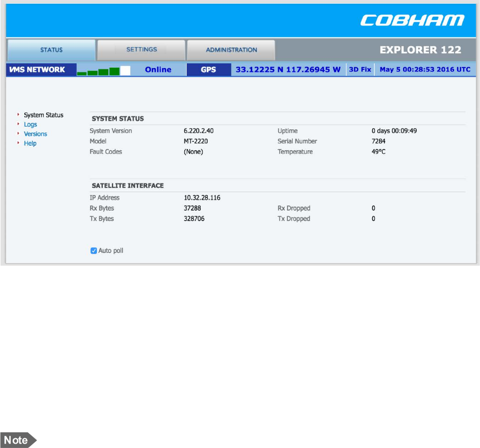The image size is (480, 448).
Task: Click the Fault Codes value (None)
Action: [x=193, y=152]
